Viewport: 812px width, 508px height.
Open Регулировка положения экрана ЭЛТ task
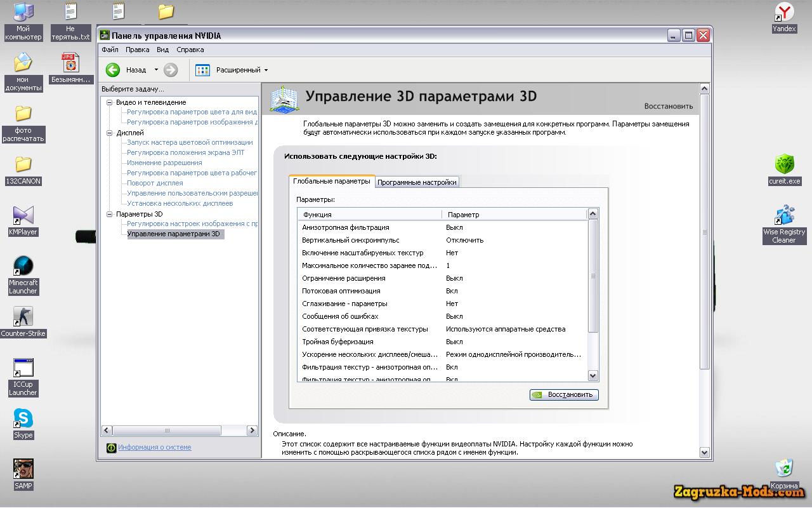point(185,152)
